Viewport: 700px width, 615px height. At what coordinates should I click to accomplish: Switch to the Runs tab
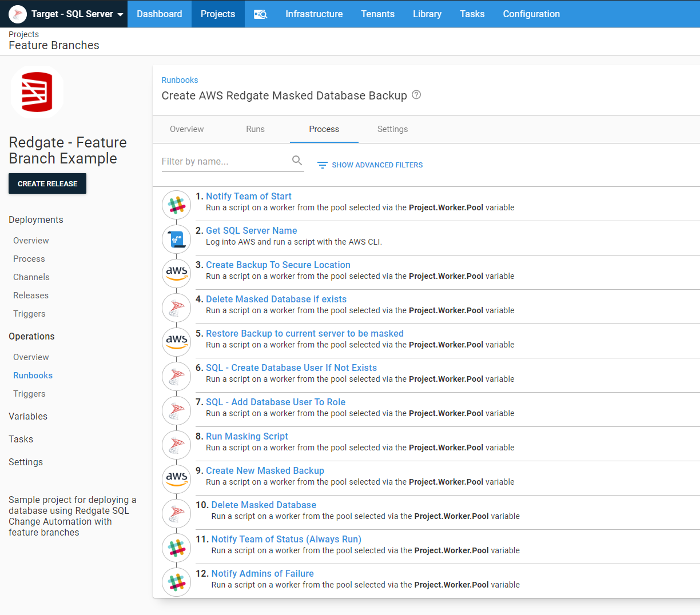pos(255,129)
